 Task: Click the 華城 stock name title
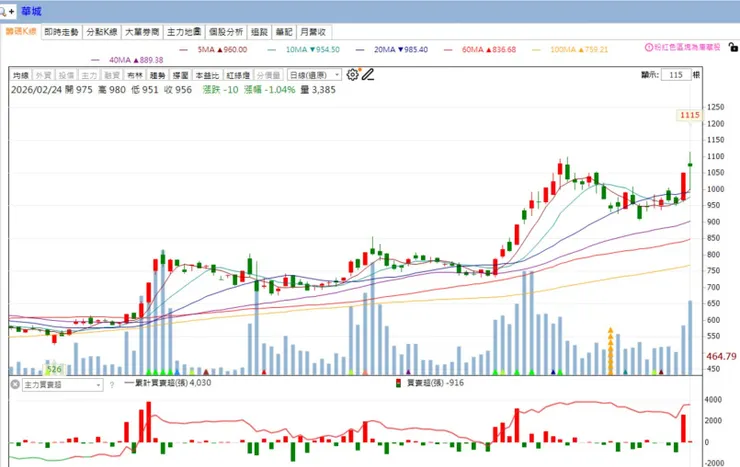(x=31, y=11)
